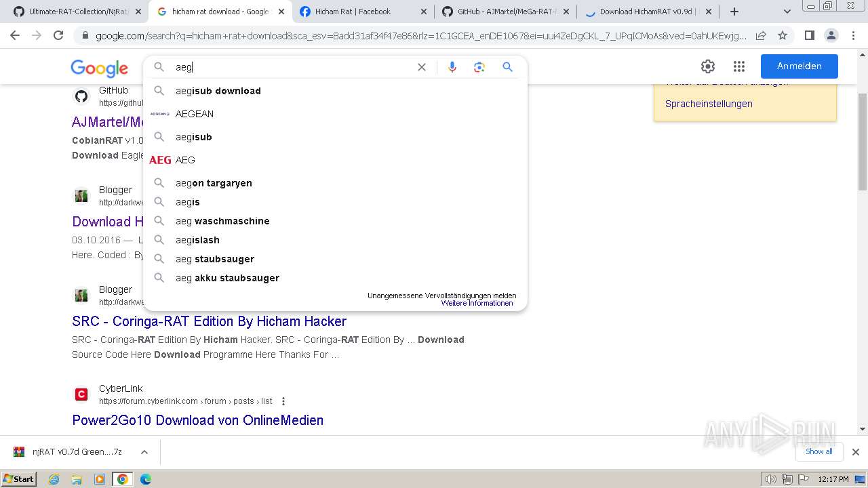This screenshot has height=488, width=868.
Task: Select suggestion 'aegis'
Action: (335, 202)
